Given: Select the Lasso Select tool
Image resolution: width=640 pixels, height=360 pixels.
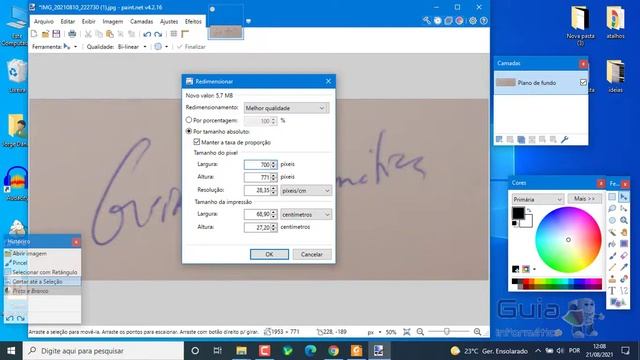Looking at the screenshot, I should pos(612,209).
